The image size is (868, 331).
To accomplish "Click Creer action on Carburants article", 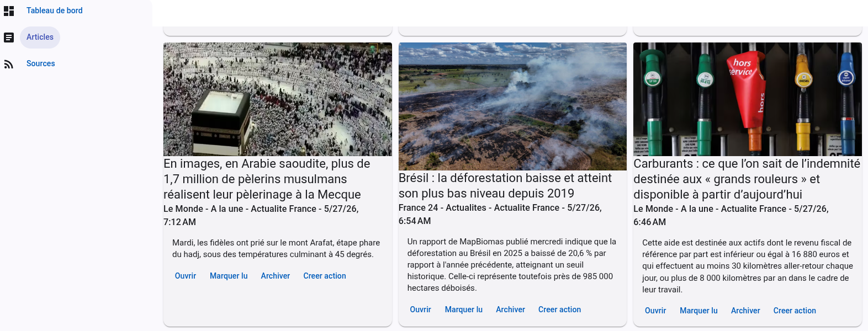I will coord(795,311).
